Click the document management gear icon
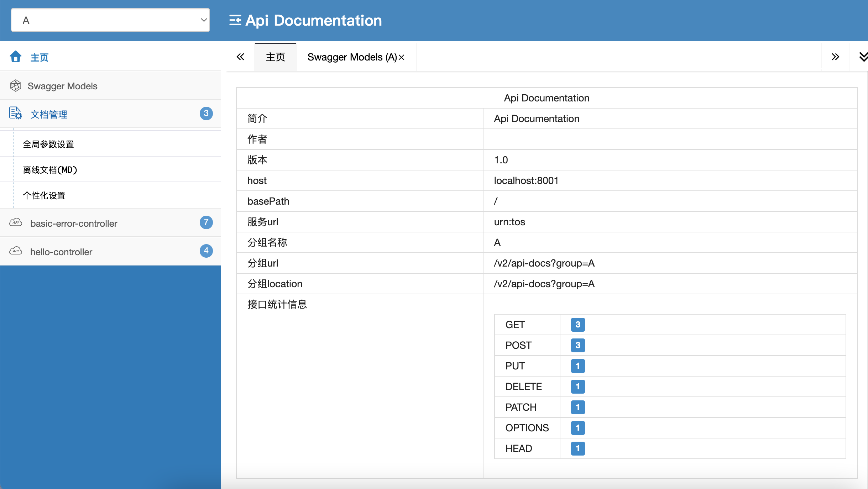868x489 pixels. click(x=16, y=114)
